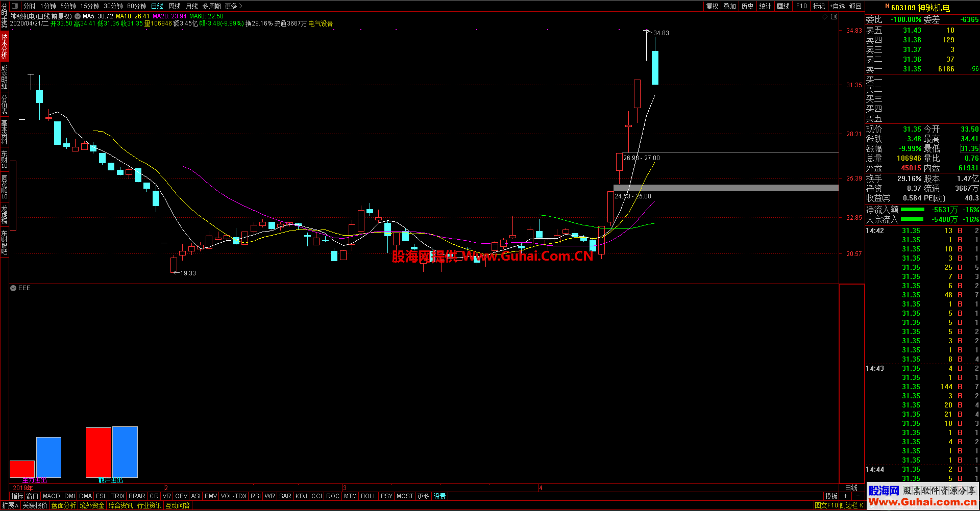
Task: Activate the 画线 drawing tool
Action: (783, 6)
